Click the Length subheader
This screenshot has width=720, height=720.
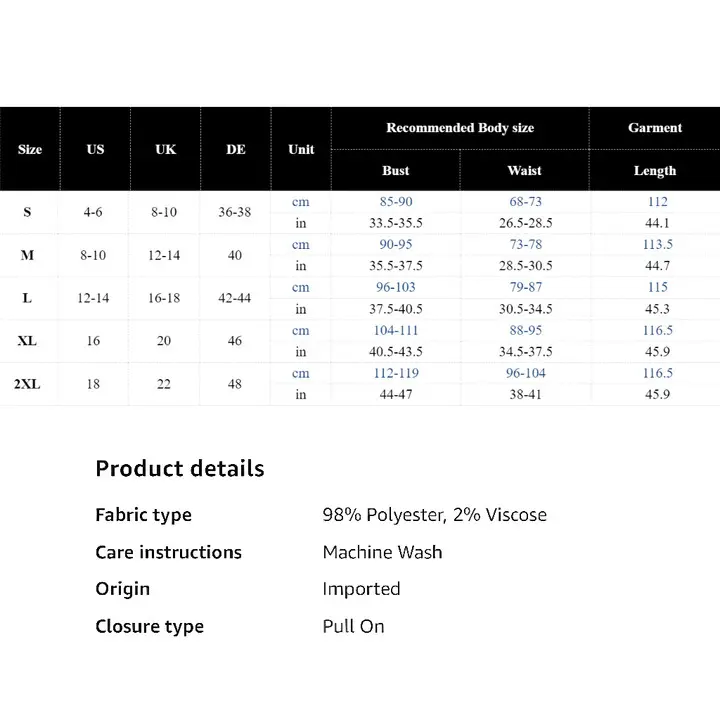coord(655,171)
